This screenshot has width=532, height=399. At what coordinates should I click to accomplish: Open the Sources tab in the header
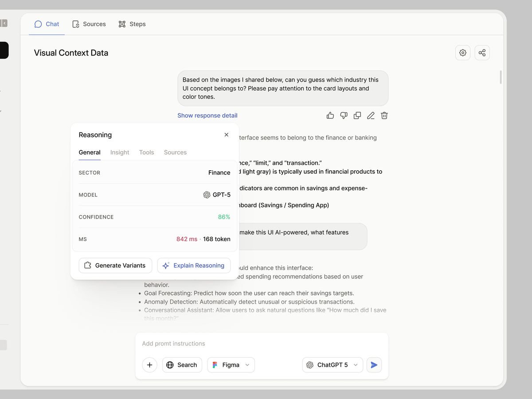89,24
